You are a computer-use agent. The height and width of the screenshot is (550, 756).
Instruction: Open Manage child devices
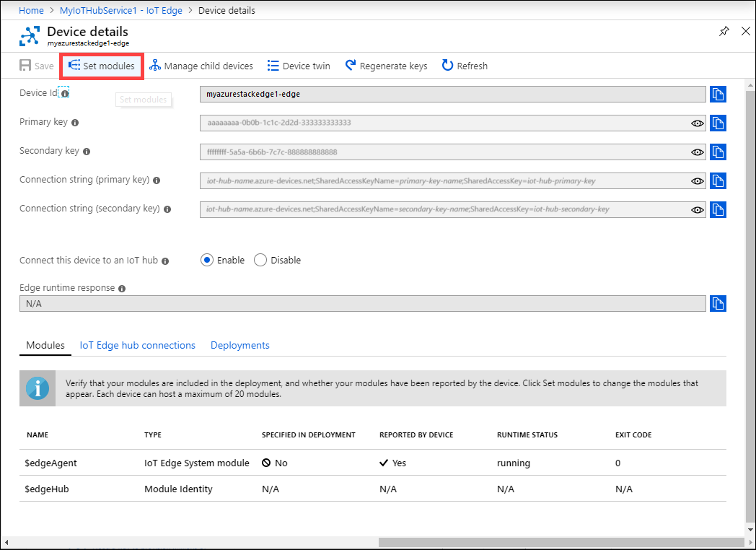201,66
